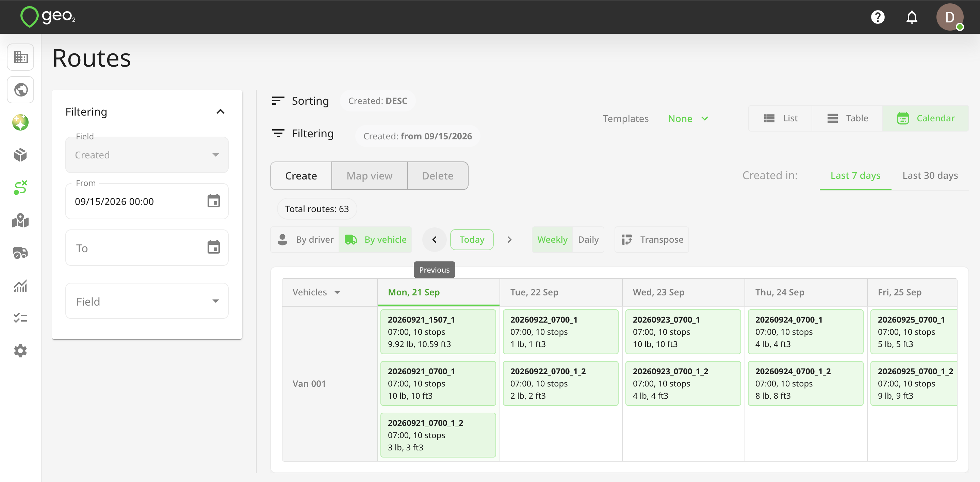The height and width of the screenshot is (482, 980).
Task: Open the vehicles truck sidebar icon
Action: [20, 253]
